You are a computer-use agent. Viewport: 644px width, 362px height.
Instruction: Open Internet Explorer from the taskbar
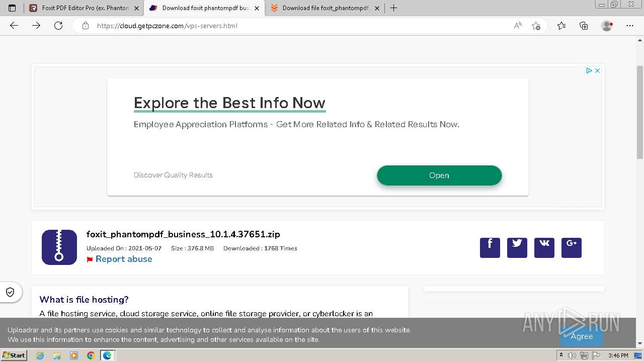click(x=40, y=355)
